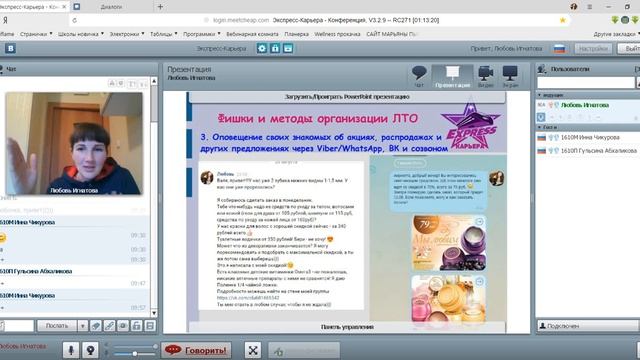Switch to the Экран screen share view
The height and width of the screenshot is (360, 640).
(x=510, y=76)
